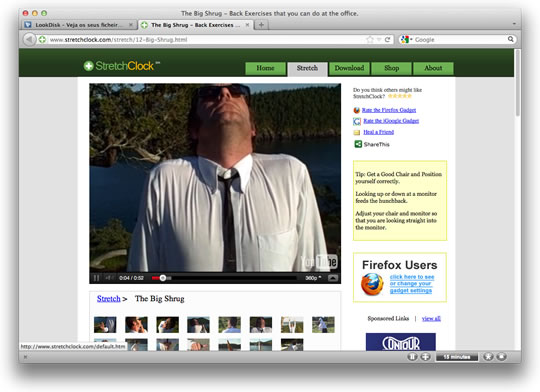The image size is (540, 392).
Task: Pause the YouTube video
Action: (x=96, y=278)
